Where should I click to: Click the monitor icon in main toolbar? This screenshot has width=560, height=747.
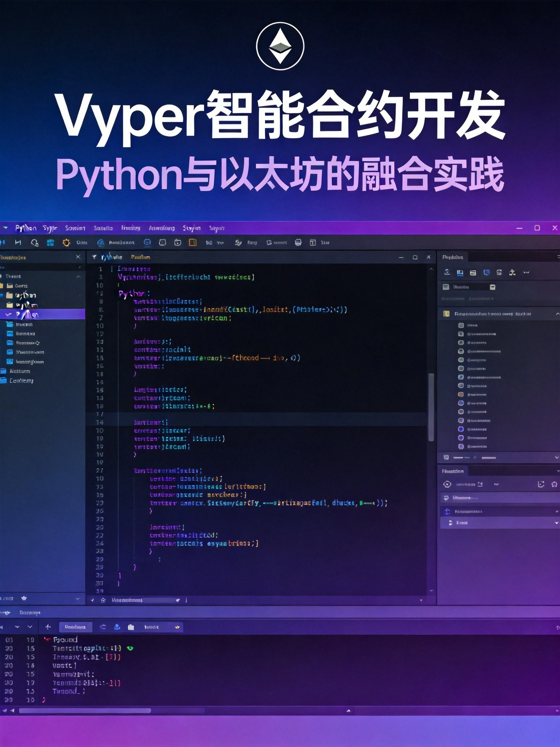(298, 242)
